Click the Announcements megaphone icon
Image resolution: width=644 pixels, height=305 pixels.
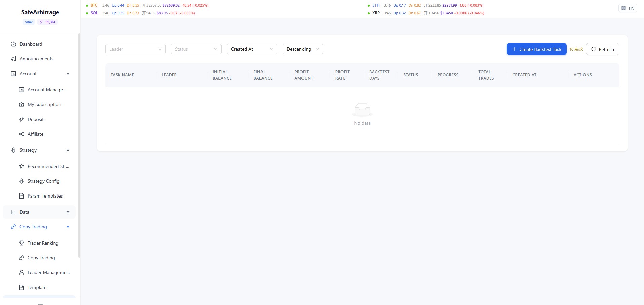pyautogui.click(x=13, y=59)
